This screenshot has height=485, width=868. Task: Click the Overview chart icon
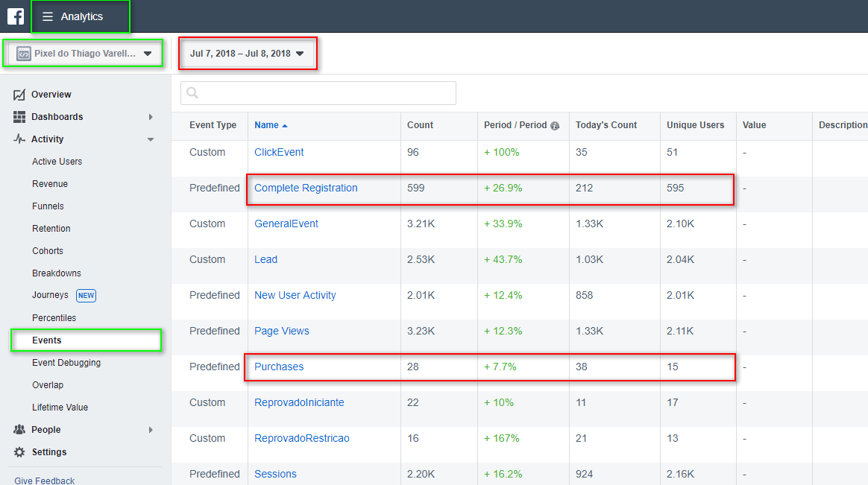19,95
